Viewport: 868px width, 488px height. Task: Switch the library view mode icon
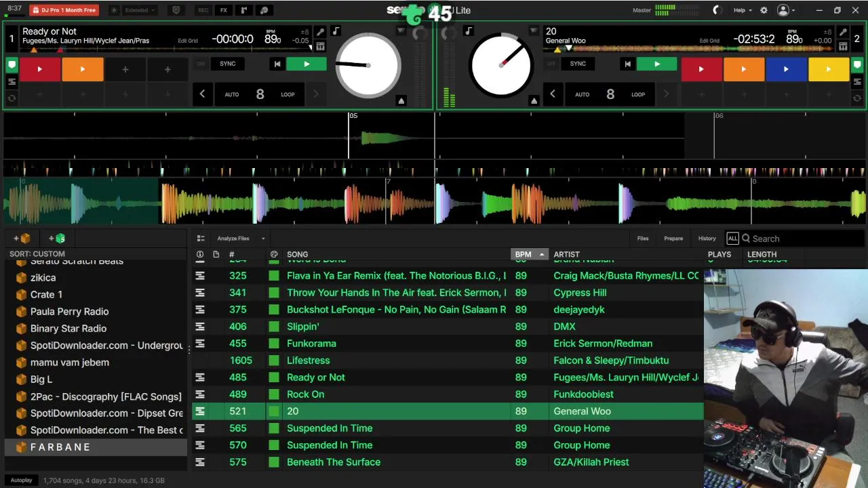pyautogui.click(x=201, y=239)
